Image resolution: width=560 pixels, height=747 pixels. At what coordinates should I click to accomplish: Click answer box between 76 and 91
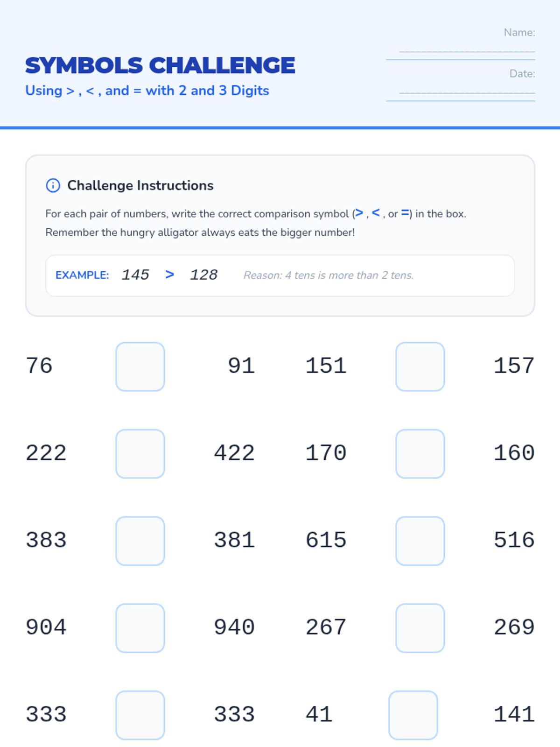140,366
